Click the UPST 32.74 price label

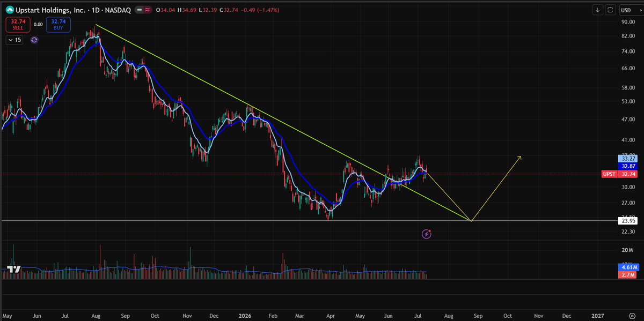point(619,174)
